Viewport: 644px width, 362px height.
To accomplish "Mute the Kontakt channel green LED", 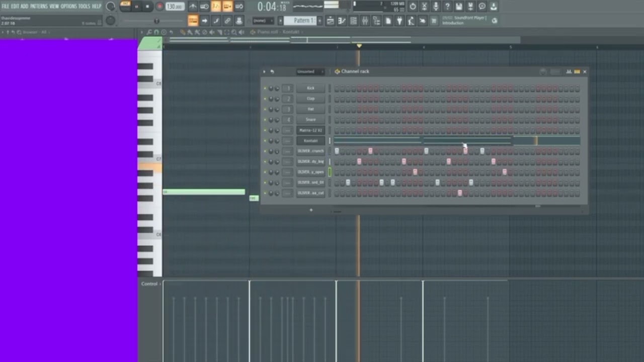I will [265, 141].
